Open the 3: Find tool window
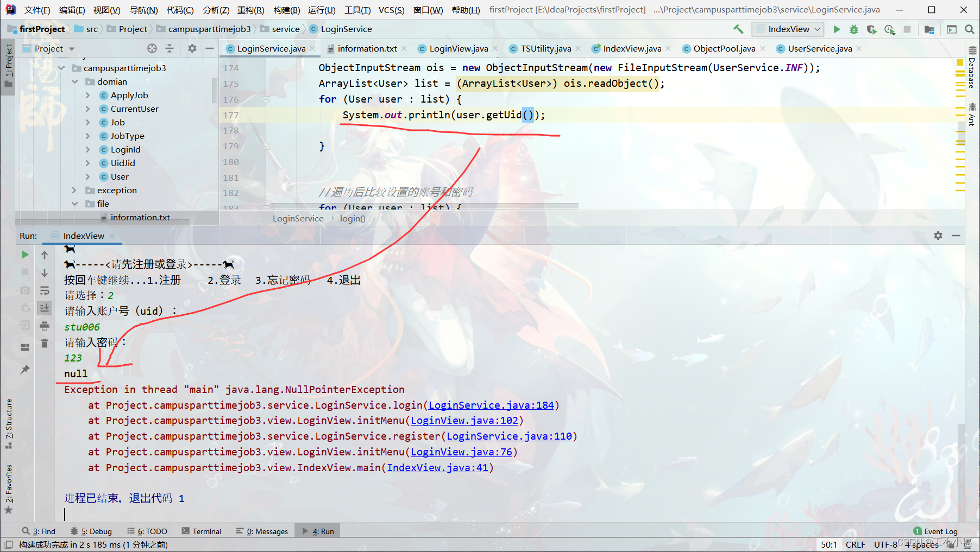 (39, 531)
